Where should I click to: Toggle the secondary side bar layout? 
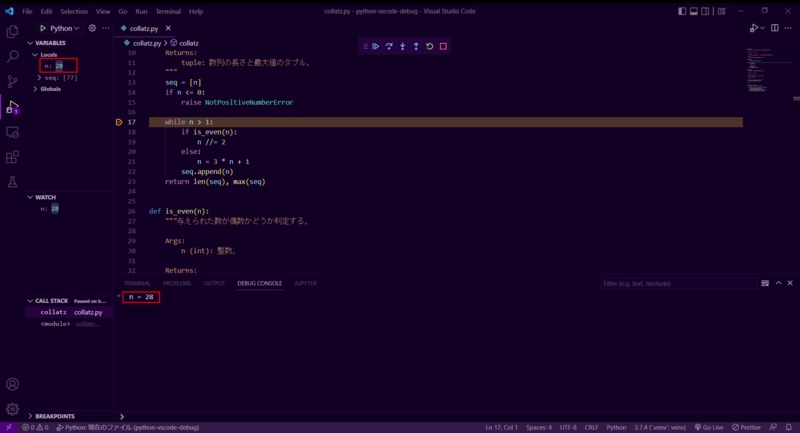tap(706, 11)
